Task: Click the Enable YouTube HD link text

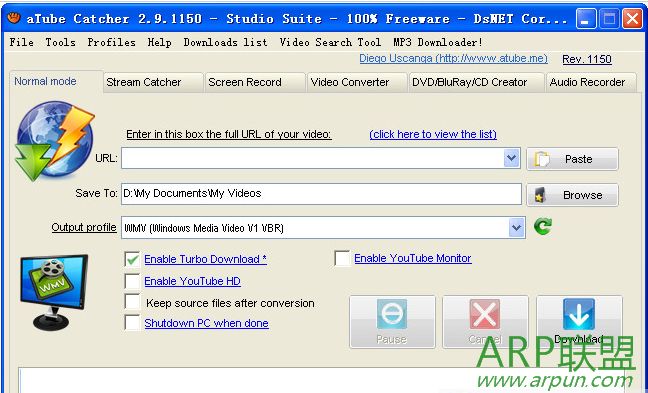Action: pyautogui.click(x=193, y=281)
